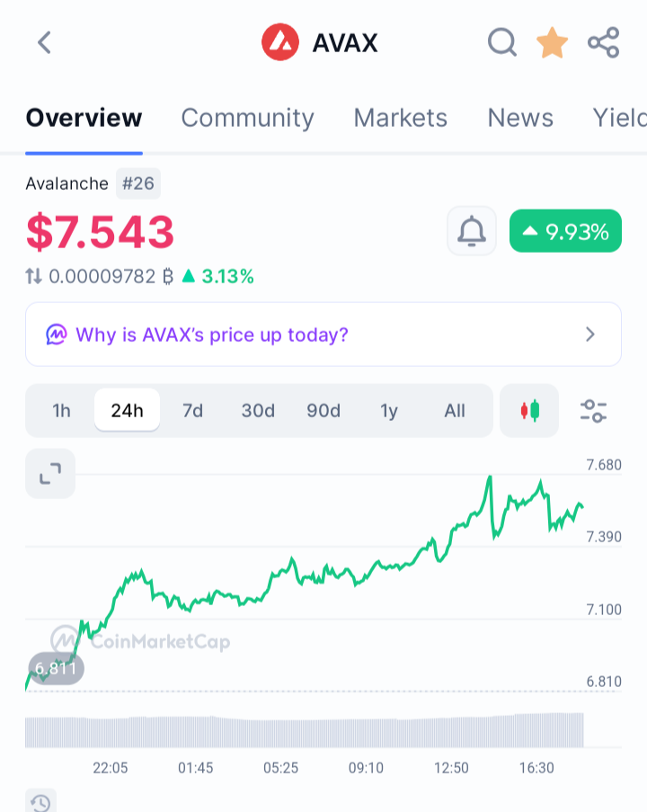This screenshot has height=812, width=647.
Task: Set a price alert with the bell icon
Action: click(x=472, y=231)
